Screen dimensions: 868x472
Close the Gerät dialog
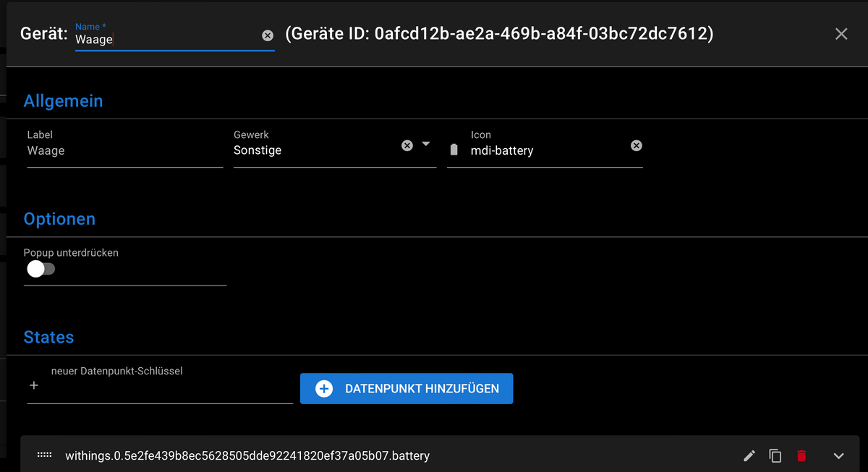tap(841, 34)
